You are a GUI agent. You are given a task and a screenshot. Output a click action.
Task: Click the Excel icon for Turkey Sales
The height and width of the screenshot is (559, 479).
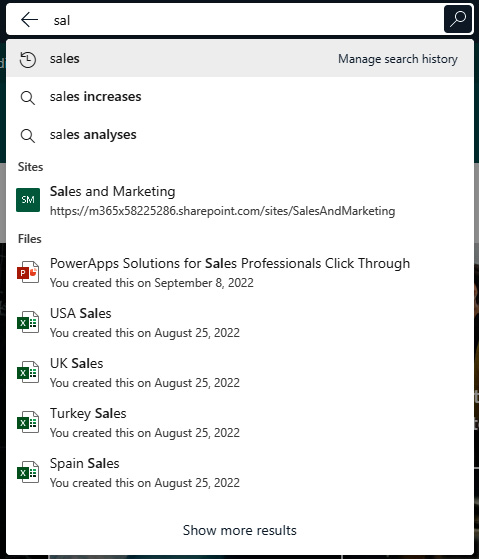[28, 422]
